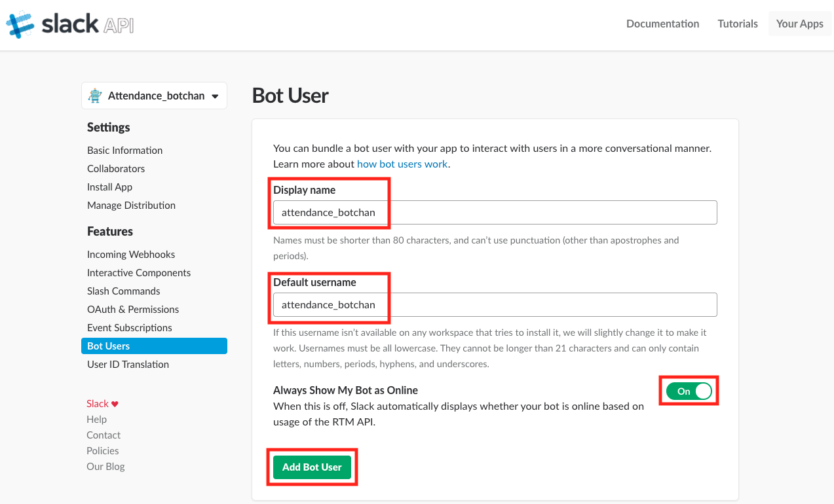
Task: Open Manage Distribution settings
Action: (131, 205)
